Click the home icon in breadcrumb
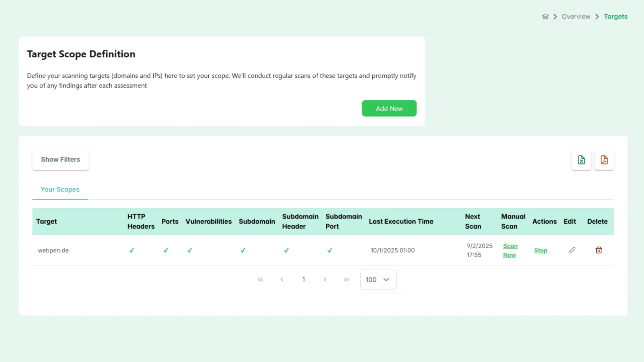Viewport: 644px width, 362px height. coord(545,16)
